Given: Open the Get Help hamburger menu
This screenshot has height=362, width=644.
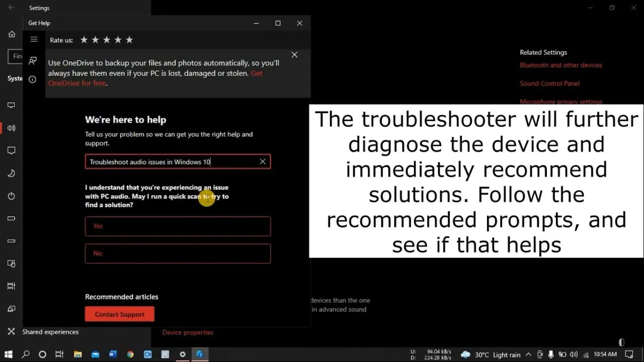Looking at the screenshot, I should (34, 39).
